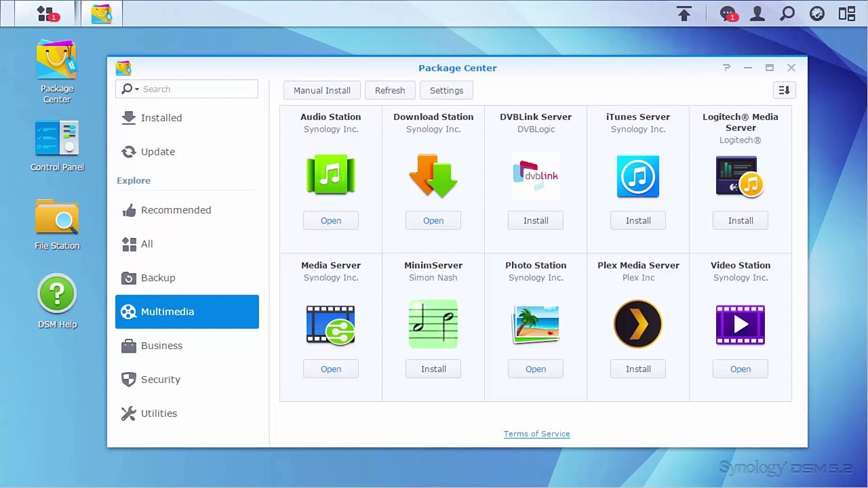The image size is (868, 488).
Task: Show notifications from the chat bubble icon
Action: [728, 14]
